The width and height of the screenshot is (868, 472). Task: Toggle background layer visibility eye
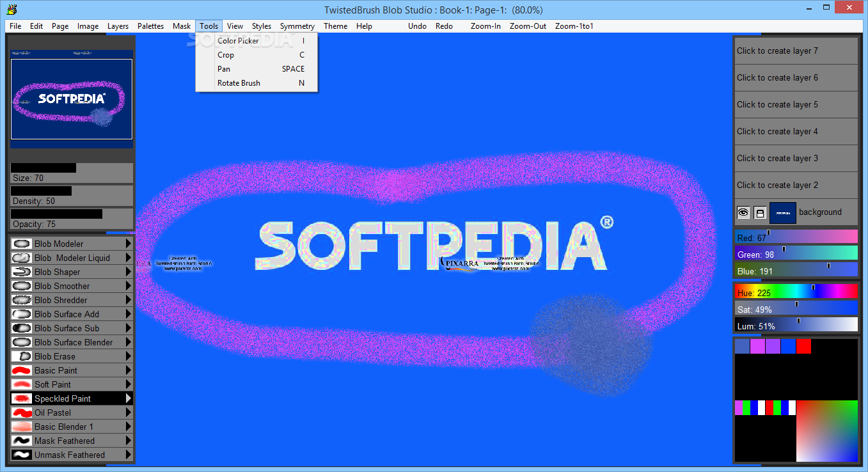tap(743, 212)
